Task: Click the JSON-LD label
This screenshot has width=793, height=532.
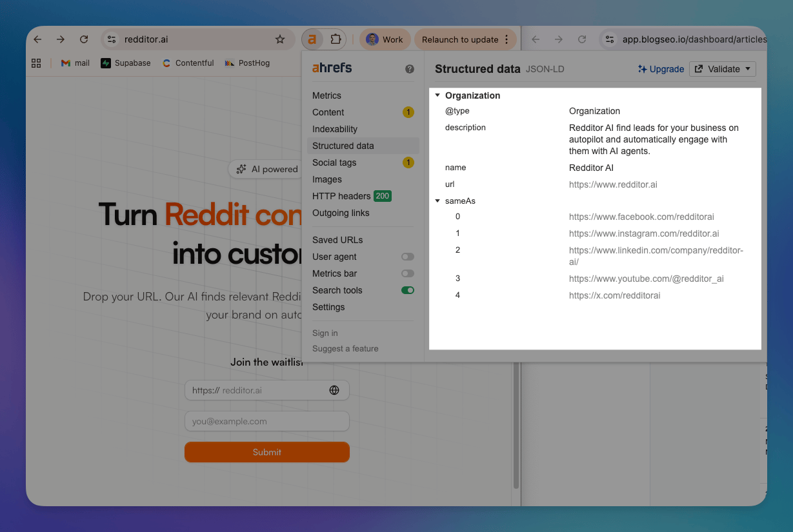Action: [x=545, y=69]
